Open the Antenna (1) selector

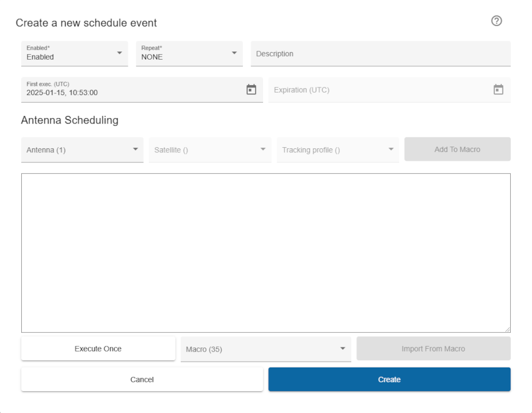[82, 149]
